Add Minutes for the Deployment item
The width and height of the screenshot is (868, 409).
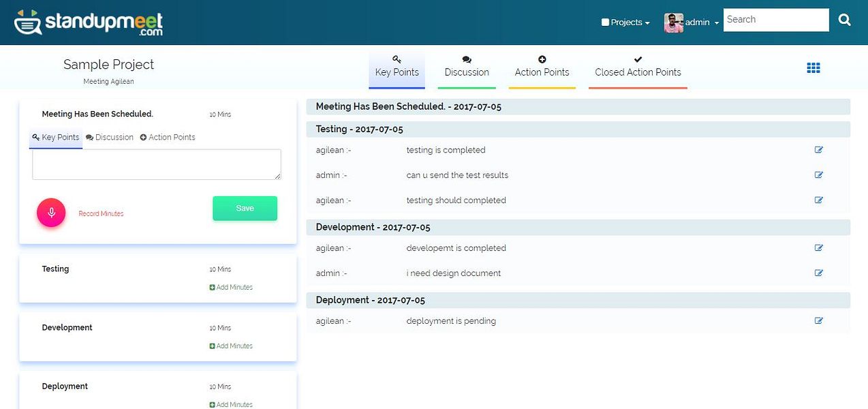[x=231, y=404]
